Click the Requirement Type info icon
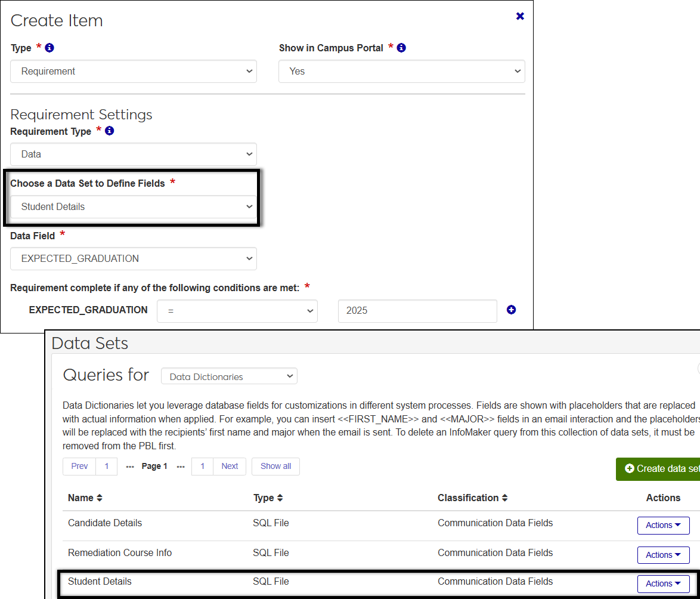This screenshot has height=599, width=700. [x=109, y=131]
